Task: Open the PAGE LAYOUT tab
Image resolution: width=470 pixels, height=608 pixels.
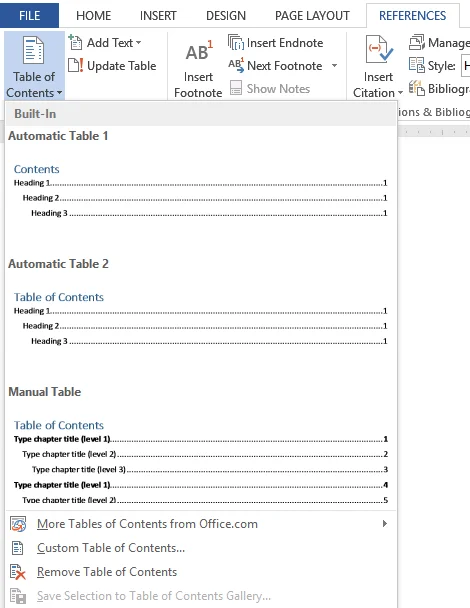Action: [312, 16]
